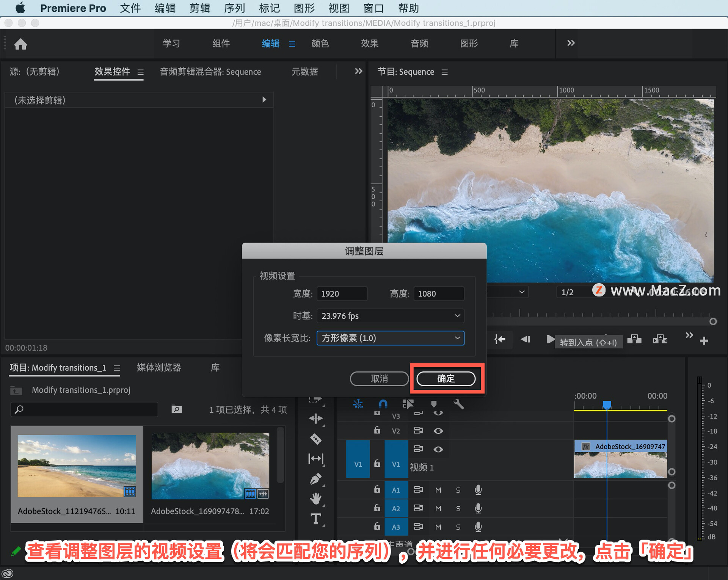
Task: Open timeline wrench settings
Action: tap(458, 404)
